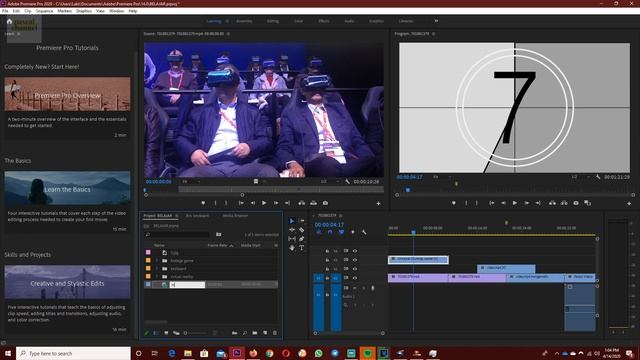The image size is (640, 360).
Task: Click Play in the Source monitor
Action: click(264, 203)
